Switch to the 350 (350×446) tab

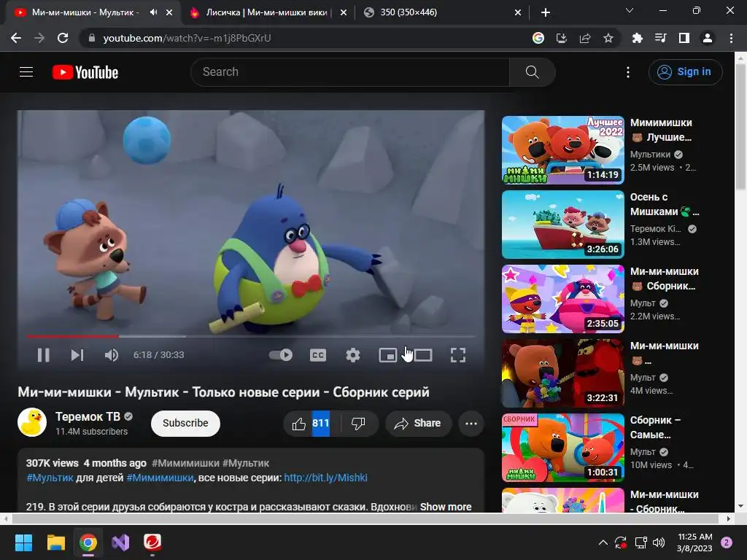[442, 12]
